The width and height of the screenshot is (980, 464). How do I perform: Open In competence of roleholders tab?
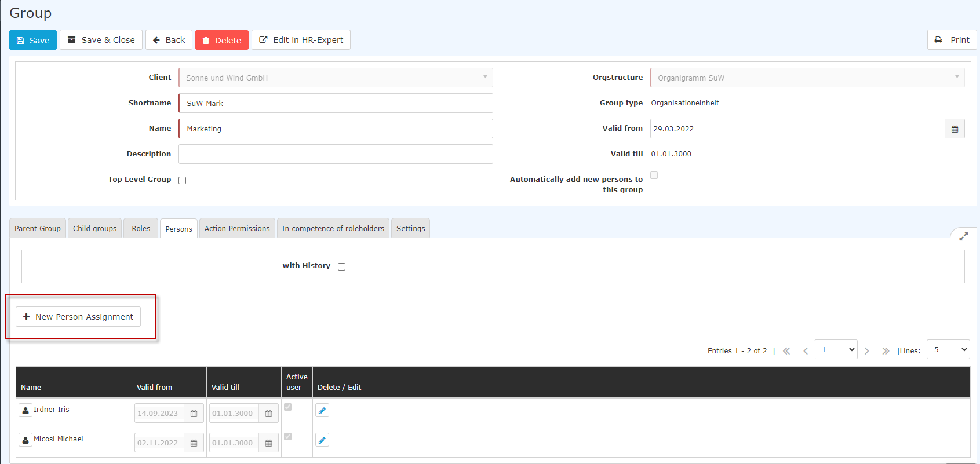(x=333, y=228)
